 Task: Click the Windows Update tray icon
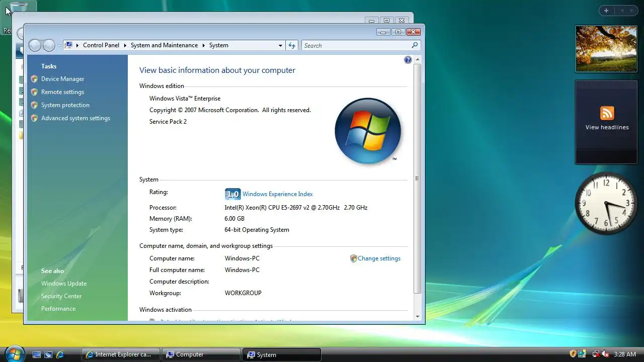[x=582, y=354]
